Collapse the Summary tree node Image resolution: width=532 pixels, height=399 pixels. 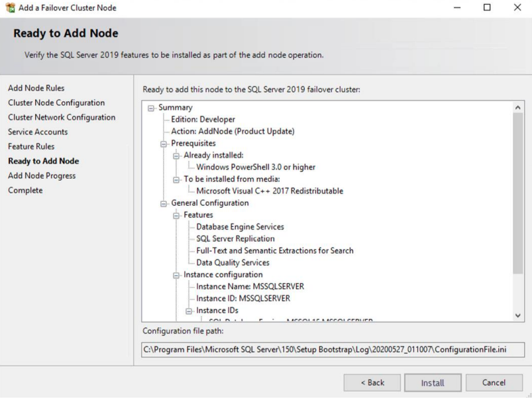click(x=151, y=109)
